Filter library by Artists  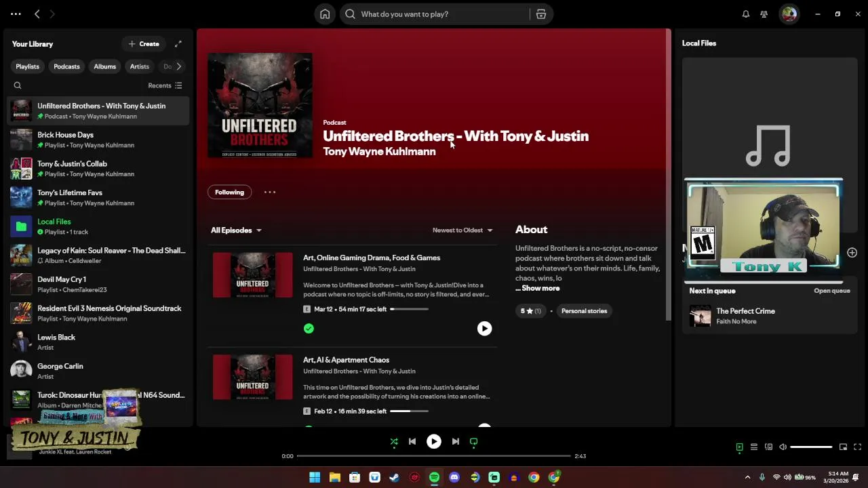(139, 66)
